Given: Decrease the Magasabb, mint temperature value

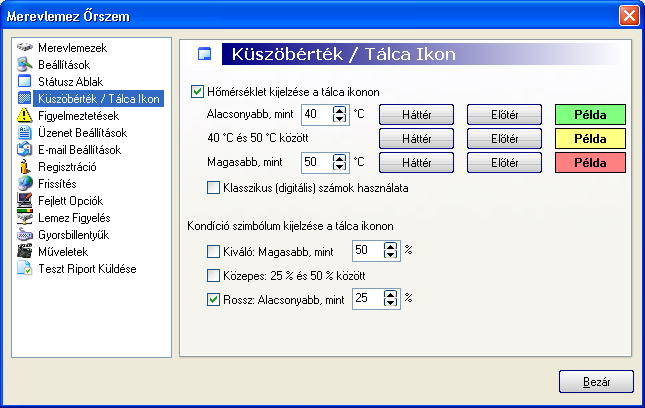Looking at the screenshot, I should point(339,167).
